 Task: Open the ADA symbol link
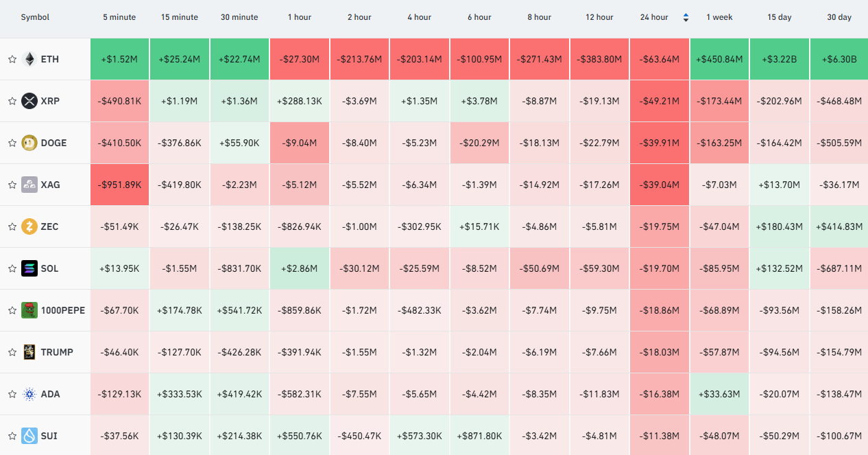[x=50, y=395]
